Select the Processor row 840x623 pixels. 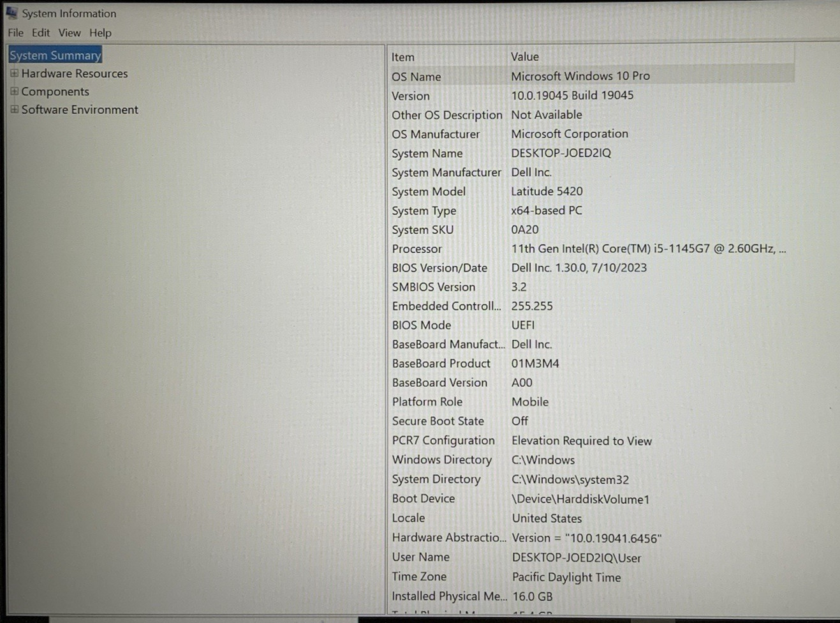(x=591, y=249)
